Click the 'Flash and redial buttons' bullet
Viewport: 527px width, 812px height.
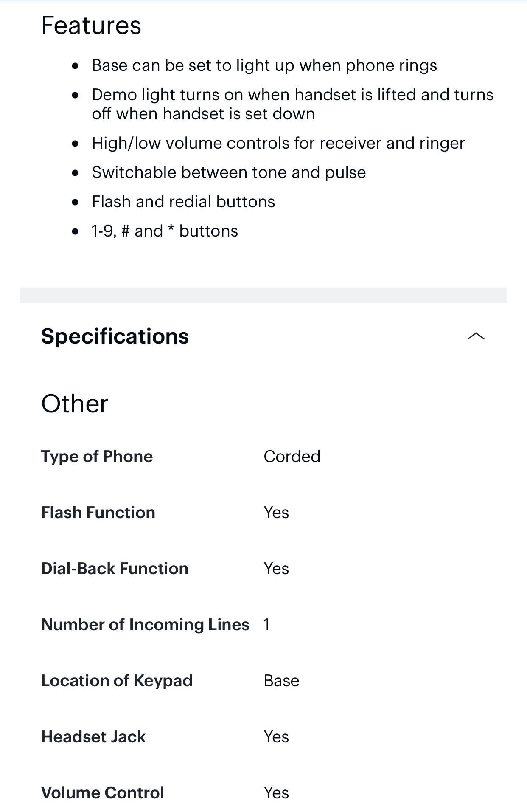[x=183, y=202]
